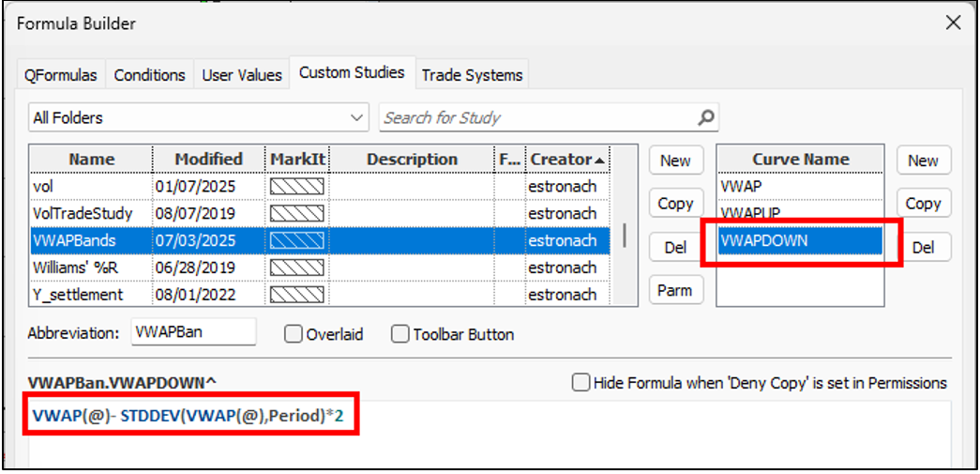
Task: Click the MarkIt pattern for VolTradeStudy
Action: (297, 213)
